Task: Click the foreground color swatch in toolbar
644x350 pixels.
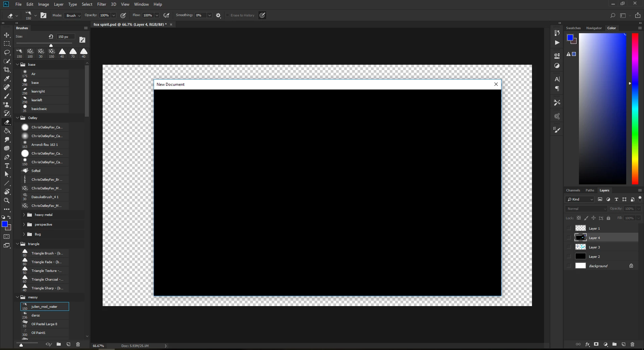Action: [5, 224]
